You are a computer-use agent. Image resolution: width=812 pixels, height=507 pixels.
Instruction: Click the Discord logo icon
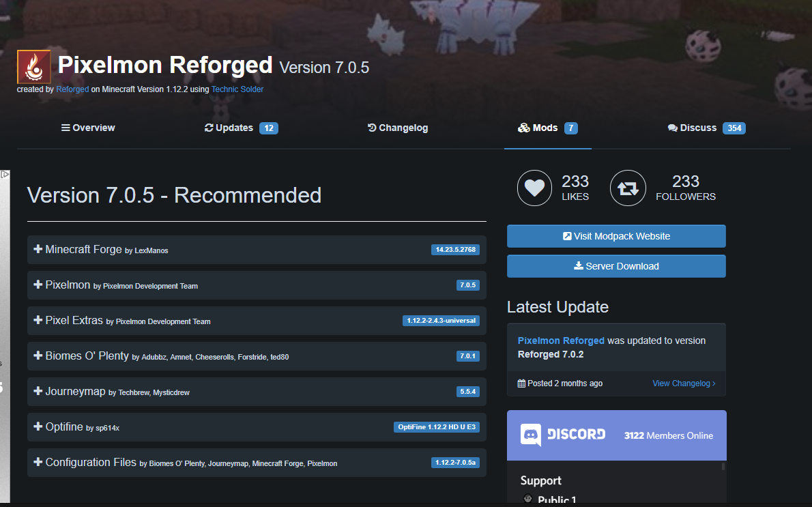(531, 435)
